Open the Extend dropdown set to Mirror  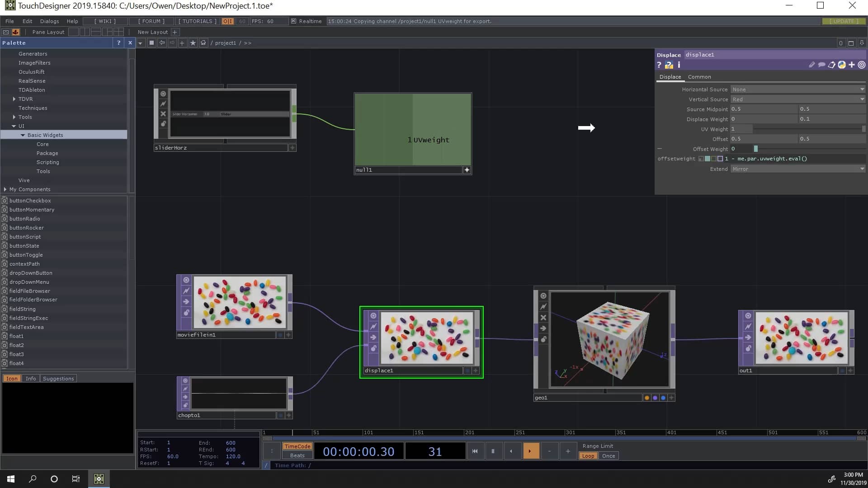coord(798,169)
